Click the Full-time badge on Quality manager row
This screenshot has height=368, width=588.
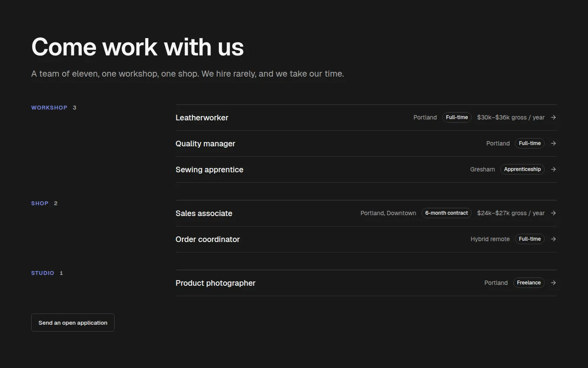click(530, 143)
